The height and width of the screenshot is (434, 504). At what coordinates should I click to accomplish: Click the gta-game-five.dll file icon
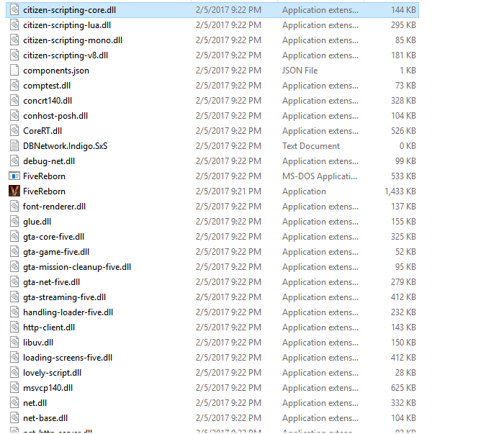pos(14,251)
